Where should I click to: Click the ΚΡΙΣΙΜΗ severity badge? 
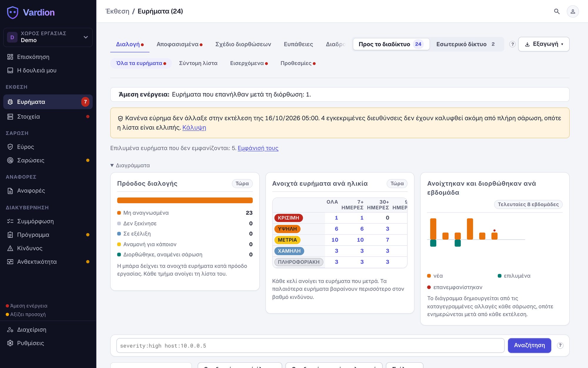pos(288,218)
